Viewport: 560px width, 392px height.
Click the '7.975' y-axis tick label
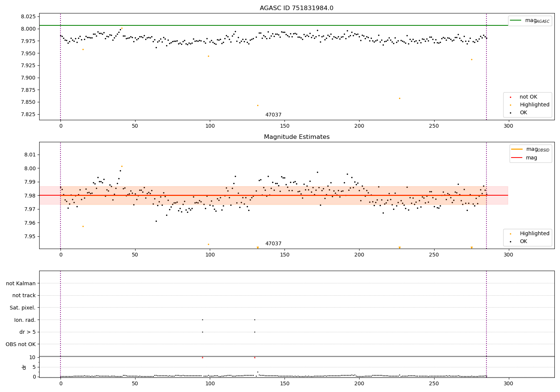pos(28,41)
